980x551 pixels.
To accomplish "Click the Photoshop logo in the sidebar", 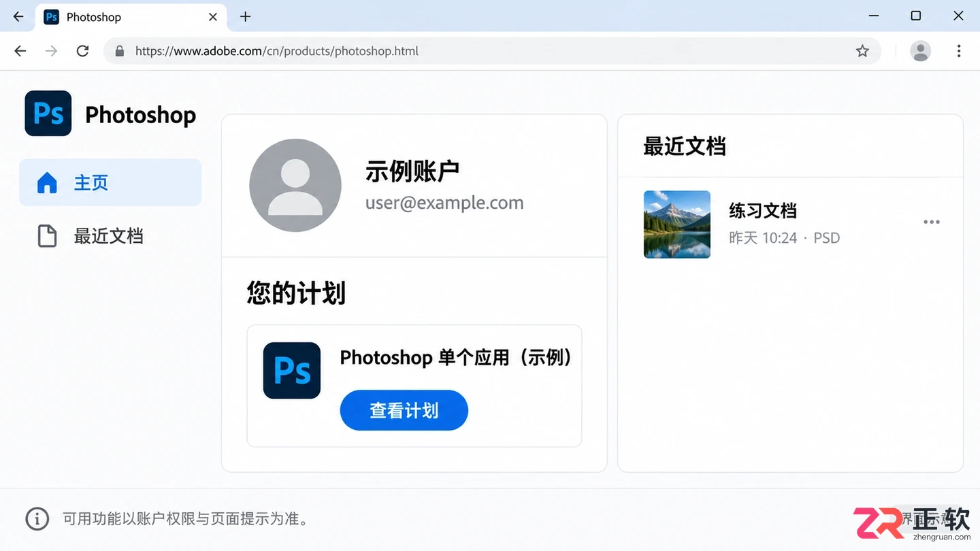I will [48, 114].
